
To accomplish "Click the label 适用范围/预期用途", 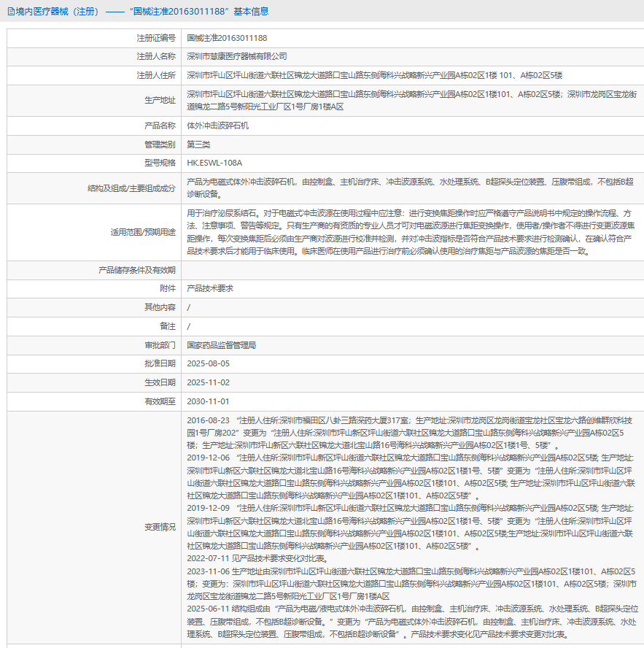I will click(x=143, y=232).
